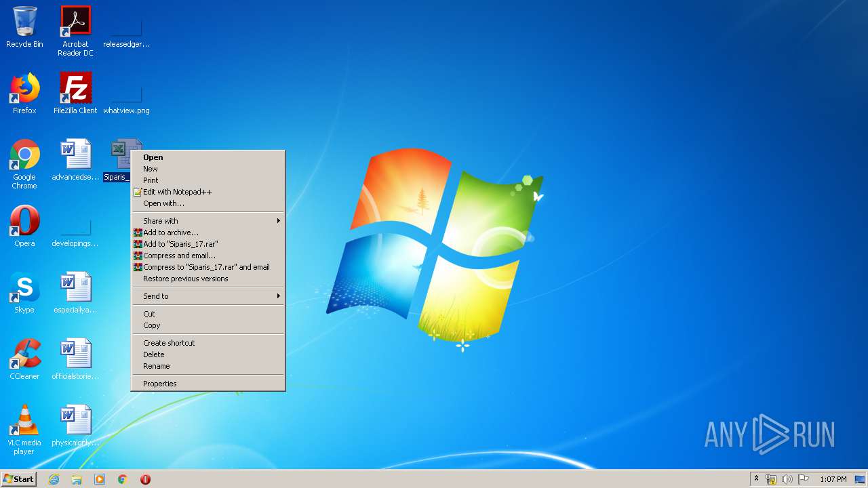Click the volume speaker tray icon

787,479
